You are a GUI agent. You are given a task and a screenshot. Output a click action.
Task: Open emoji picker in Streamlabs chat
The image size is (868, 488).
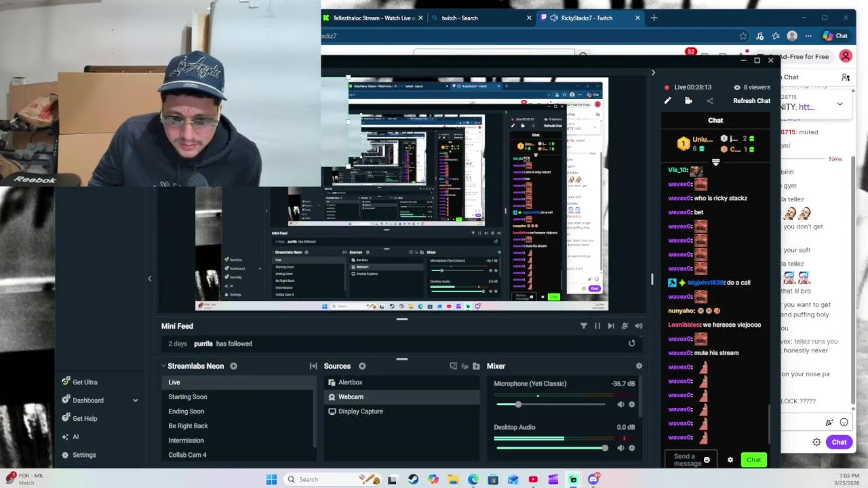pyautogui.click(x=707, y=460)
